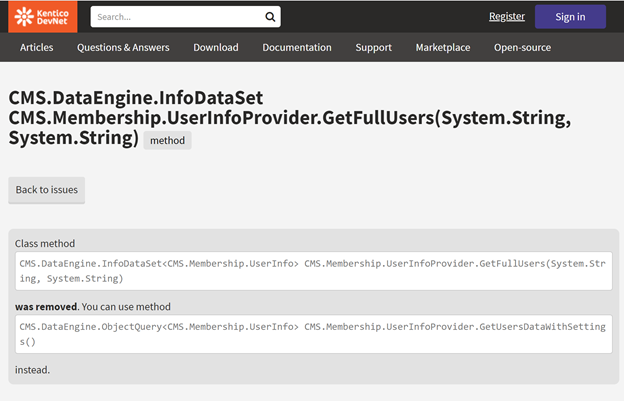Click the search magnifier icon

[270, 17]
